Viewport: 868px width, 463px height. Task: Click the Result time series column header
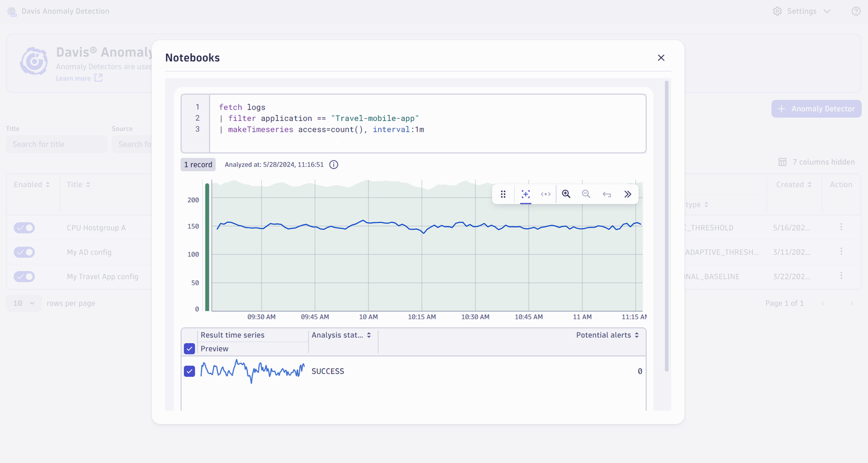click(233, 335)
